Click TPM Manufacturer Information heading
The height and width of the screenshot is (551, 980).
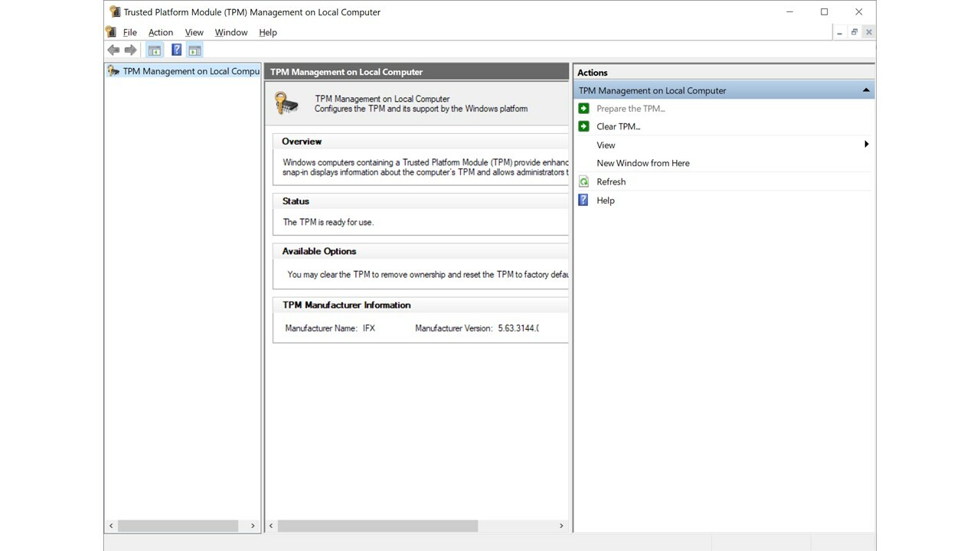[x=347, y=305]
